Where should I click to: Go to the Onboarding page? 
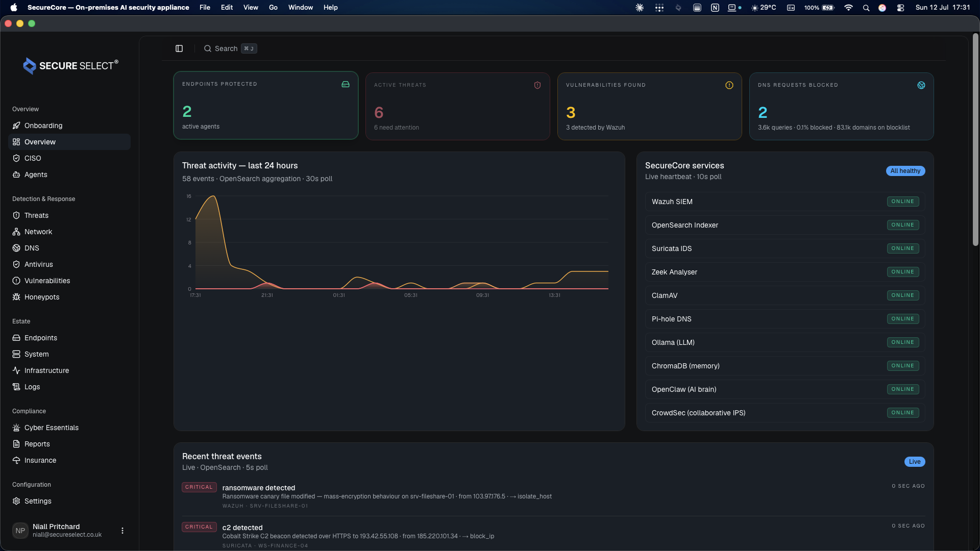[x=69, y=126]
